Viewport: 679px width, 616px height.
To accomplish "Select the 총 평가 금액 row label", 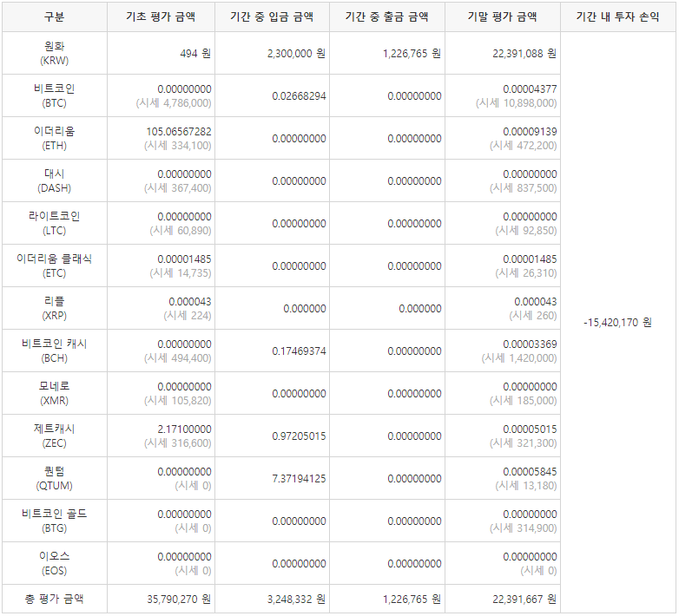I will 54,599.
